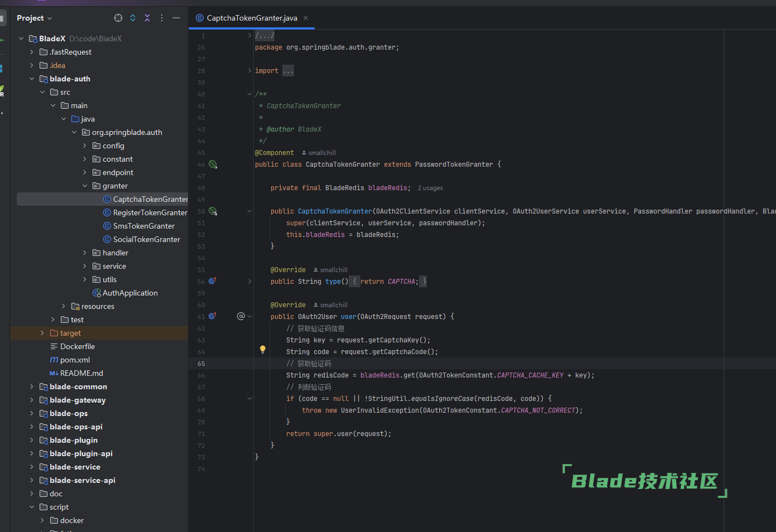Collapse the org.springblade.auth package
This screenshot has height=532, width=776.
74,132
